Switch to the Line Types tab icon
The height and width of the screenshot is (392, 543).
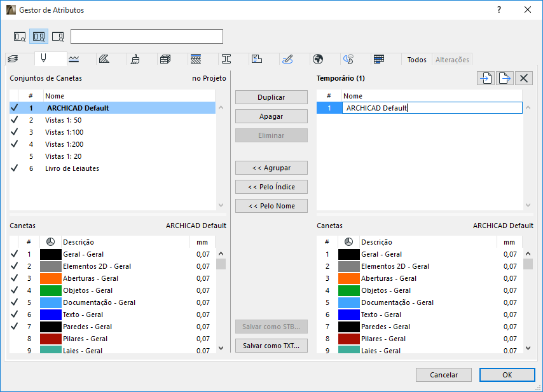(74, 59)
